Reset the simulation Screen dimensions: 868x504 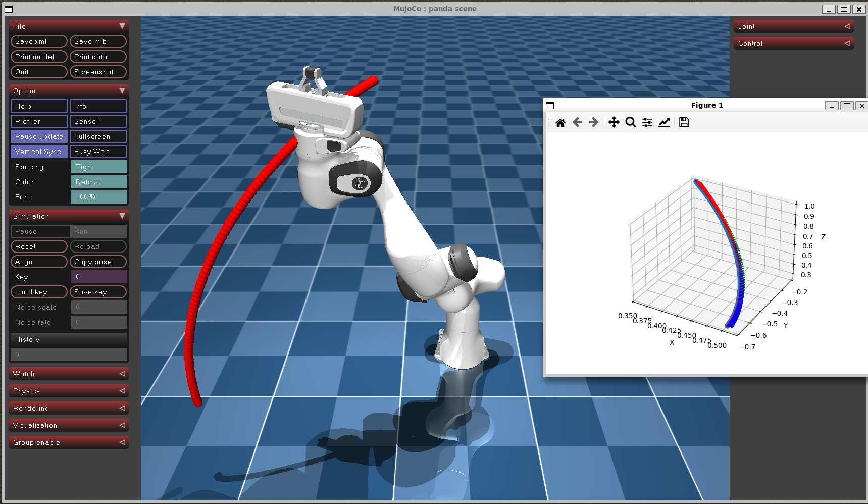click(x=39, y=246)
